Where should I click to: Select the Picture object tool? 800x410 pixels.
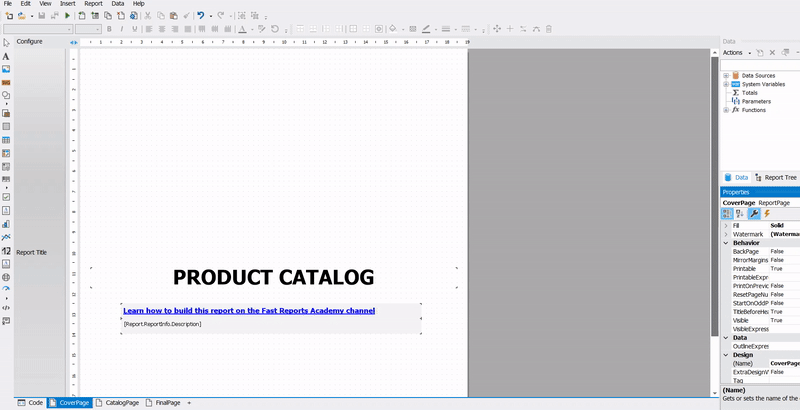coord(6,69)
